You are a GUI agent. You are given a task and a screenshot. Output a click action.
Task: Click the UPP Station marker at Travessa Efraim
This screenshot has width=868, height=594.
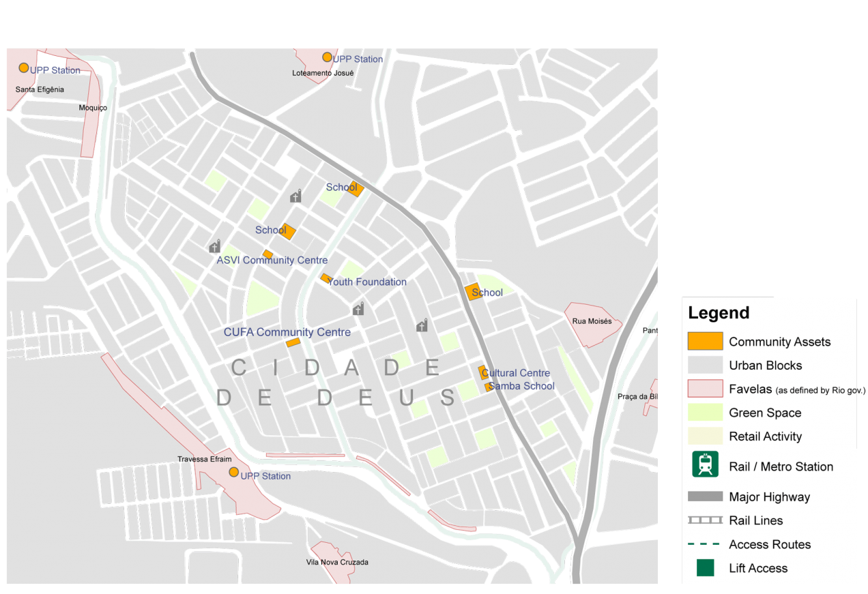click(233, 472)
